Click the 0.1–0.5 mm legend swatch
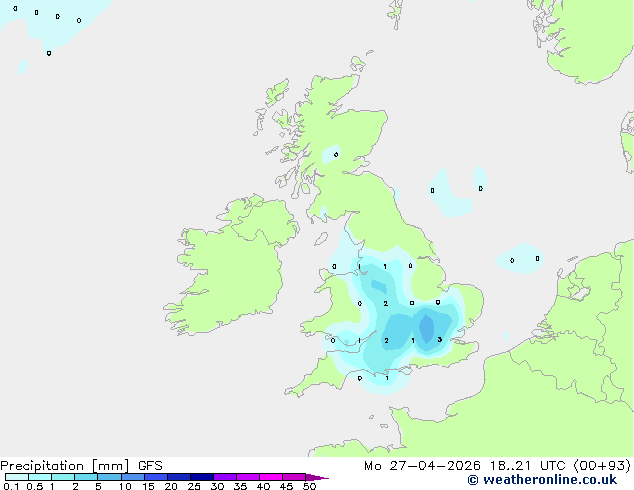The height and width of the screenshot is (490, 634). [x=17, y=477]
